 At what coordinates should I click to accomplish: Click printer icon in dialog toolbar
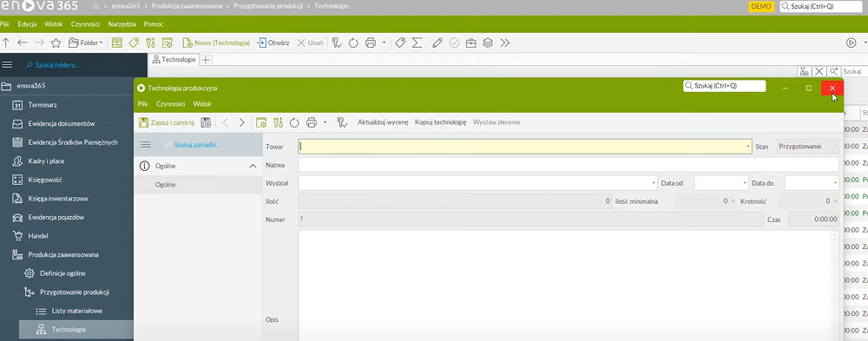(x=312, y=122)
